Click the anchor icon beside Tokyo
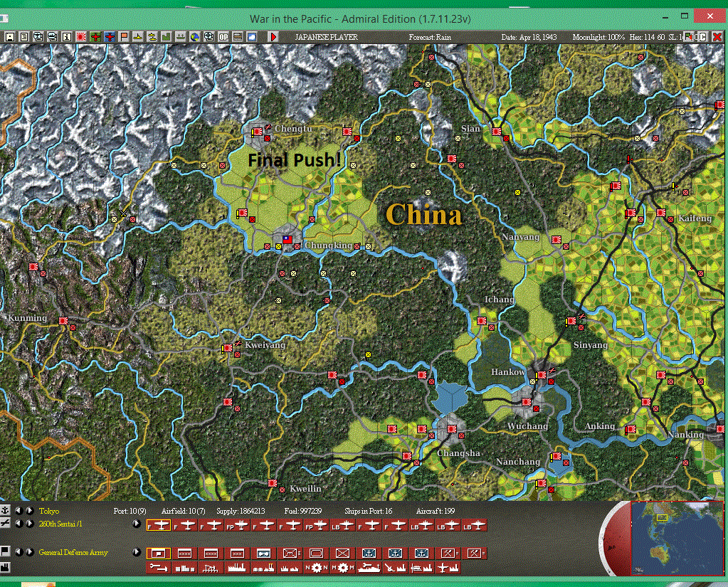728x587 pixels. 5,510
